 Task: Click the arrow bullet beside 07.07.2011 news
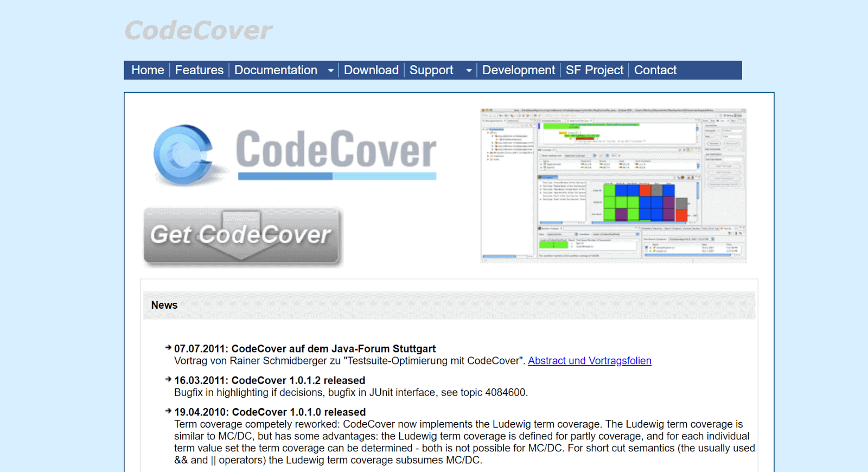[168, 348]
